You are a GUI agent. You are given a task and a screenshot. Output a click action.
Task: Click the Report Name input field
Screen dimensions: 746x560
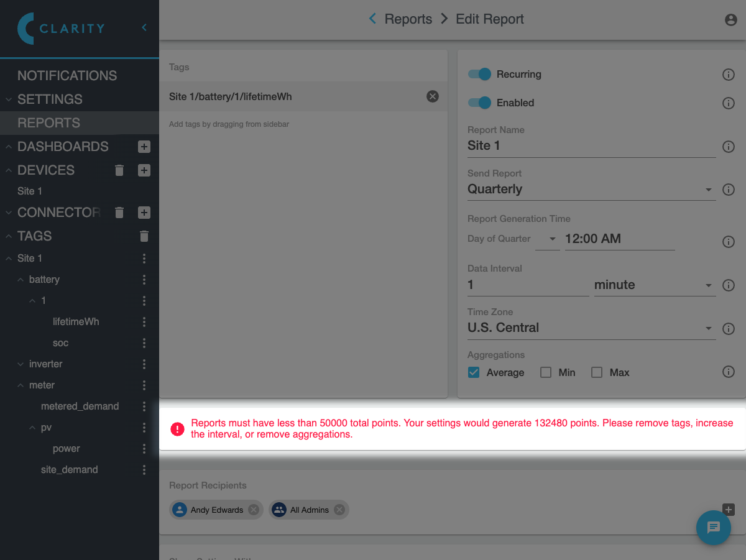591,146
